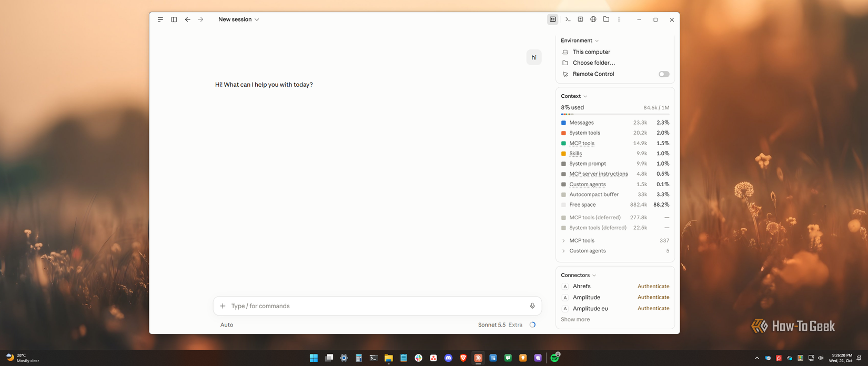Collapse the Context section

[574, 96]
